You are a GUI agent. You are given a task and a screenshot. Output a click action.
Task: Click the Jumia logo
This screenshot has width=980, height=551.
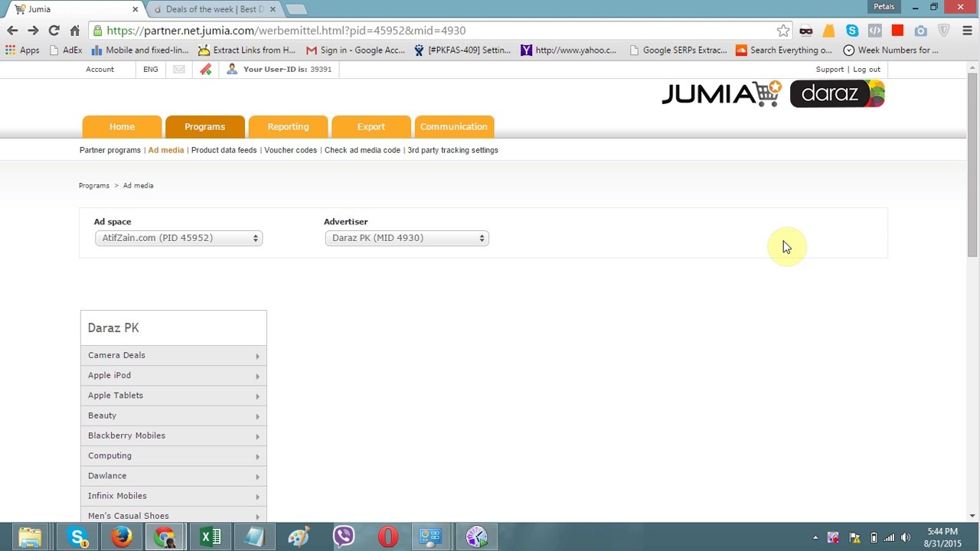point(721,93)
